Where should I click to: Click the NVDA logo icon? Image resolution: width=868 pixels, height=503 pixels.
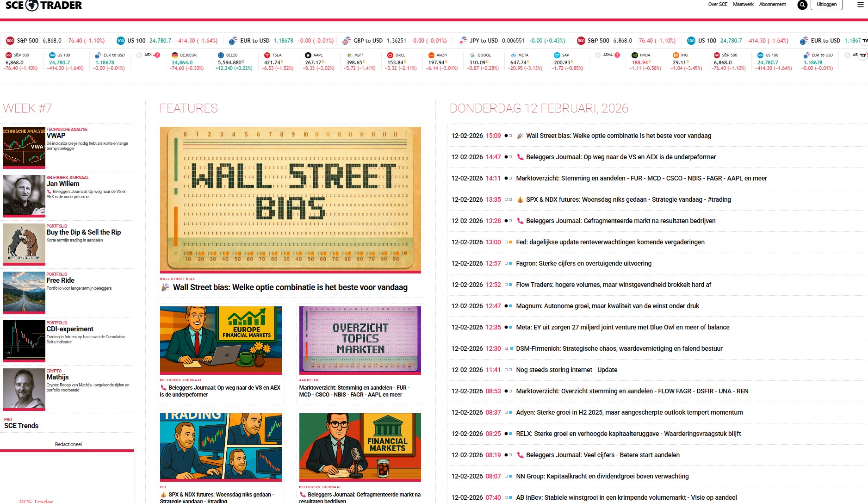(635, 55)
